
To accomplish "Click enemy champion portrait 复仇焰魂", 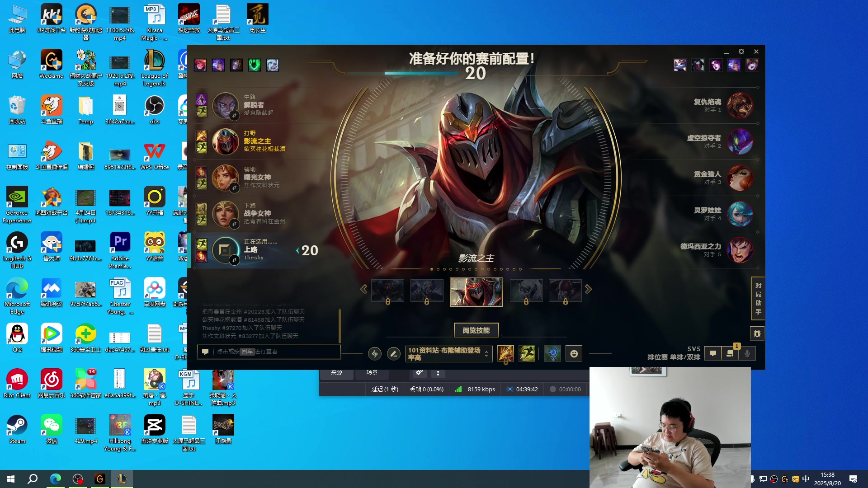I will (x=740, y=106).
